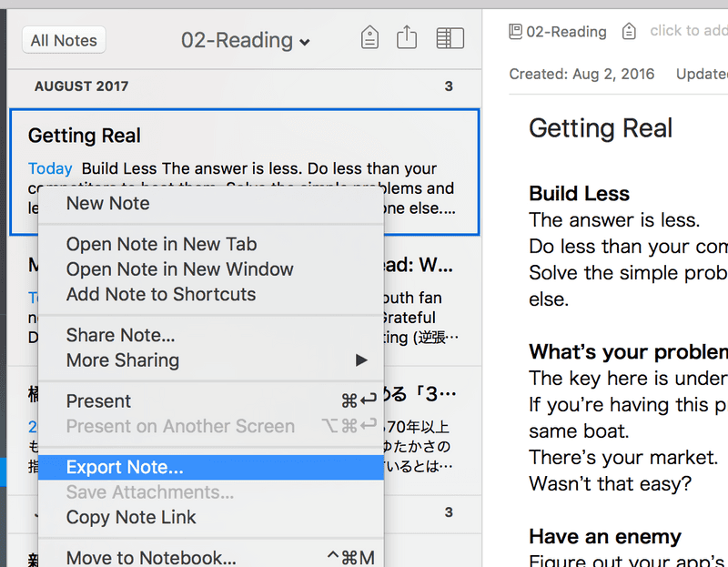
Task: Open the reminder icon in the toolbar
Action: click(369, 37)
